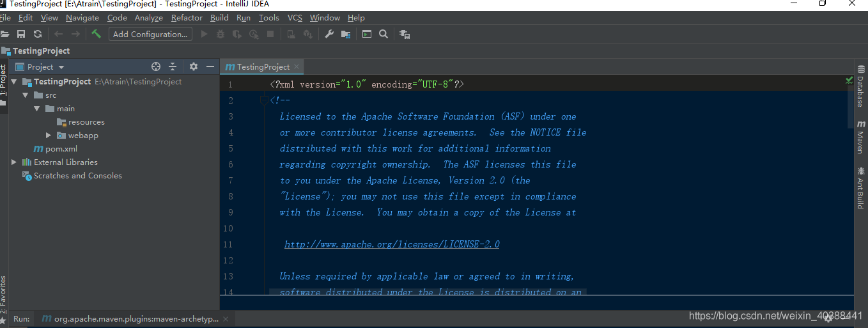
Task: Open the Tools menu
Action: point(269,18)
